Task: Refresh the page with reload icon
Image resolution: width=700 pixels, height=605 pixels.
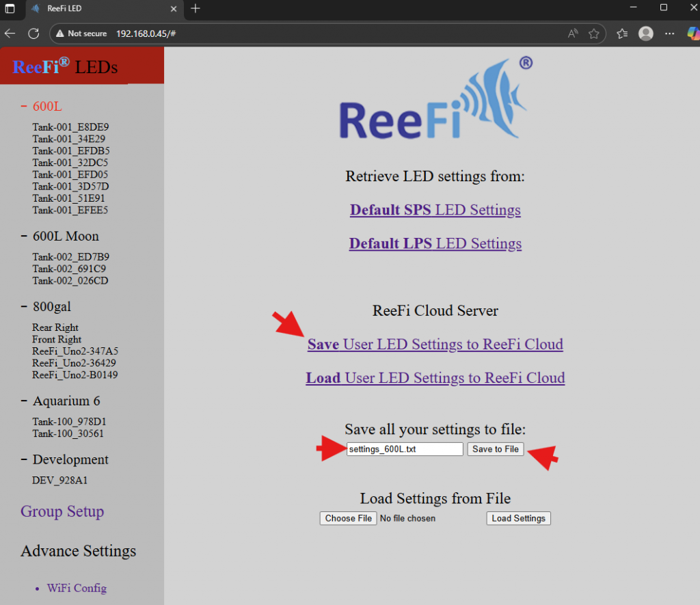Action: [x=33, y=33]
